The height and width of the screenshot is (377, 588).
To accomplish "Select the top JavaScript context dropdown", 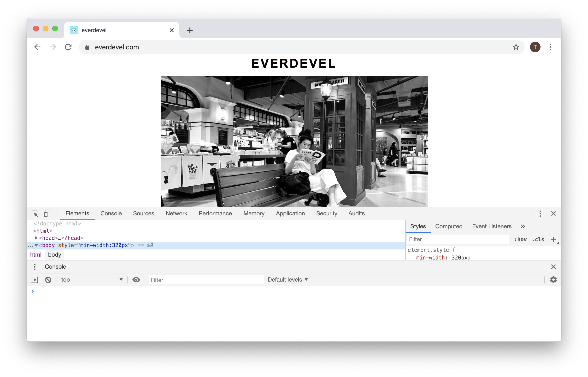I will (92, 280).
